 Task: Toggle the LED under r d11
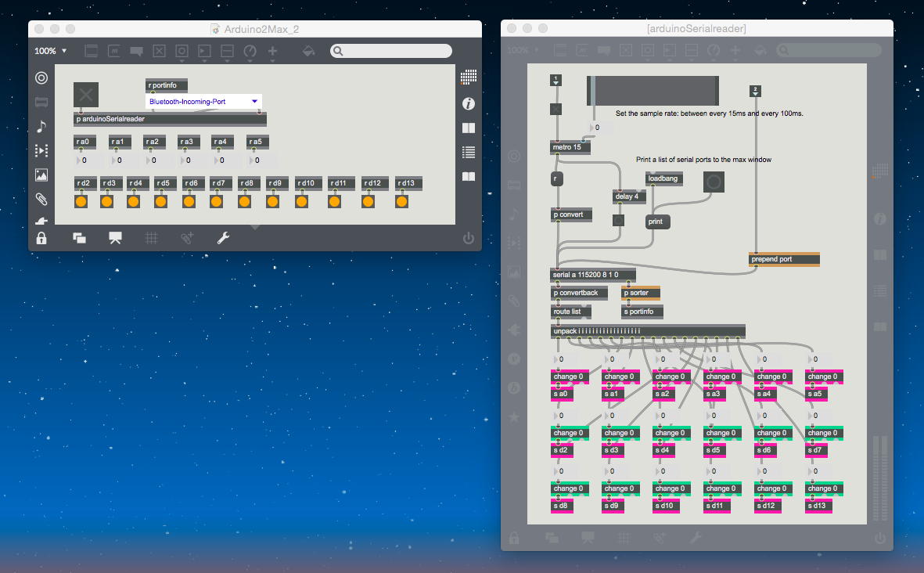(334, 202)
